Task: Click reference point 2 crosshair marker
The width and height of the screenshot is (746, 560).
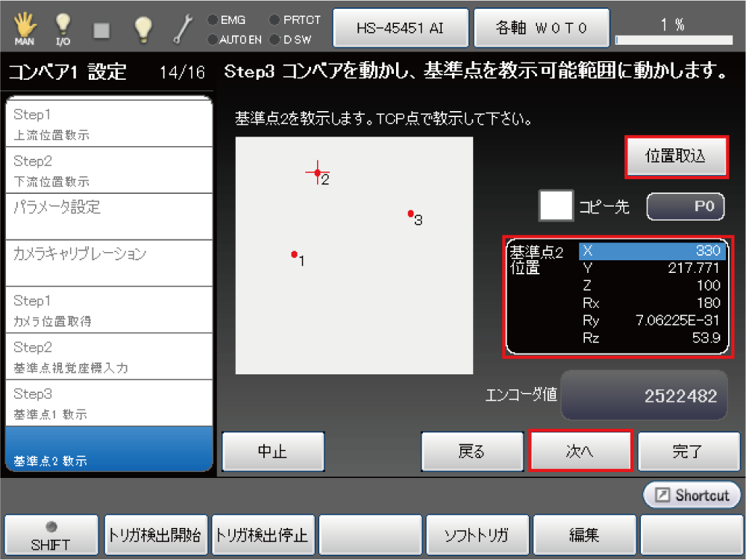Action: pyautogui.click(x=318, y=172)
